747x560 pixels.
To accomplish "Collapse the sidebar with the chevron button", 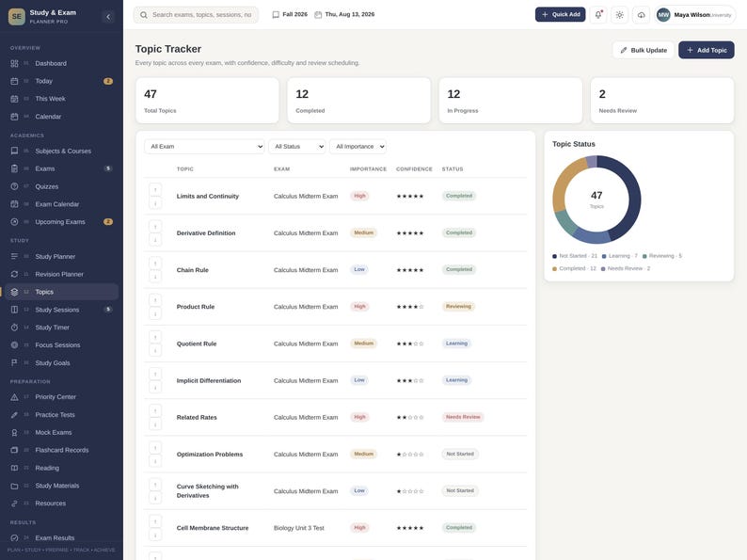I will coord(108,17).
